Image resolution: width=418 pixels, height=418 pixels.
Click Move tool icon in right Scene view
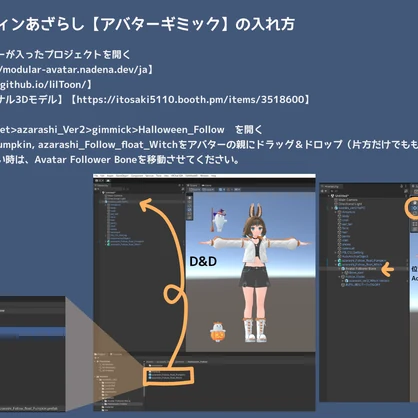point(415,208)
